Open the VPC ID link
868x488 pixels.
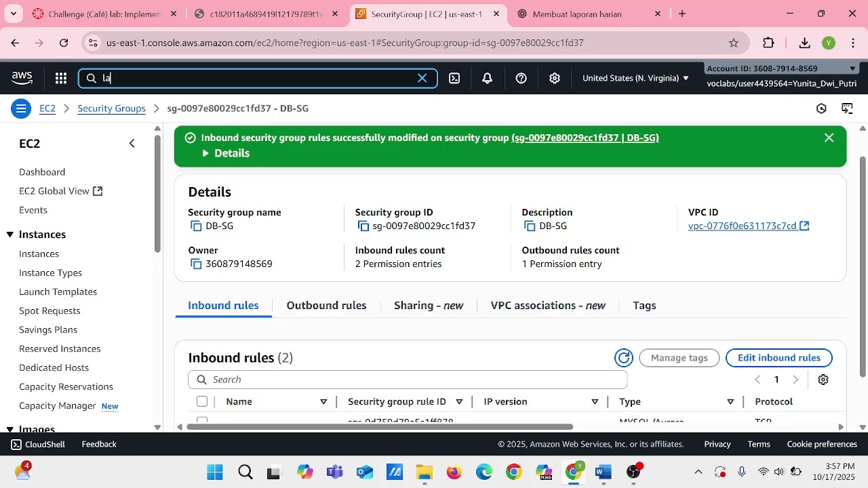point(749,226)
